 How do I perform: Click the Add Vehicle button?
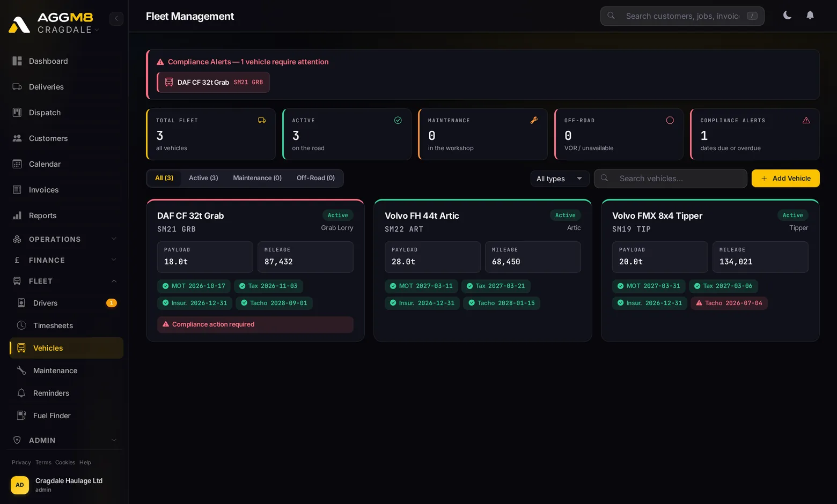[x=785, y=179]
